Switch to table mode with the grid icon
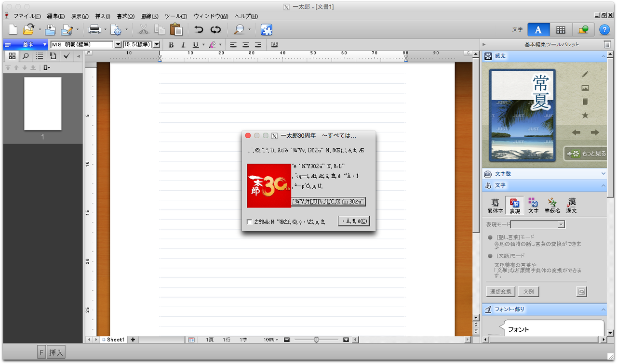Screen dimensions: 617x364 tap(561, 29)
